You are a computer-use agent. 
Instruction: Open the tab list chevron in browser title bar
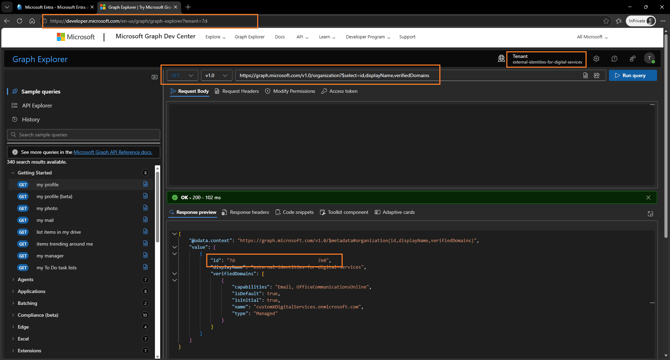click(7, 7)
